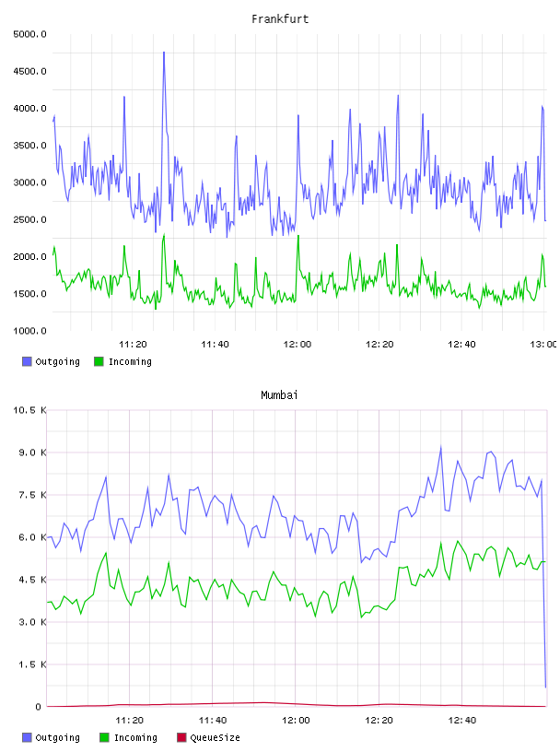Click the 4.5 K y-axis label on Mumbai chart
560x752 pixels.
point(32,580)
